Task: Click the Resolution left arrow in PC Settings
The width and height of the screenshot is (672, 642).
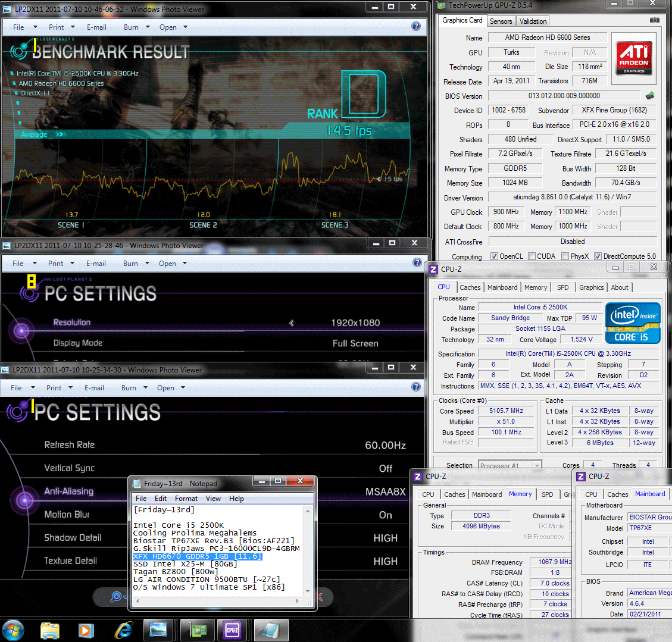Action: (292, 322)
